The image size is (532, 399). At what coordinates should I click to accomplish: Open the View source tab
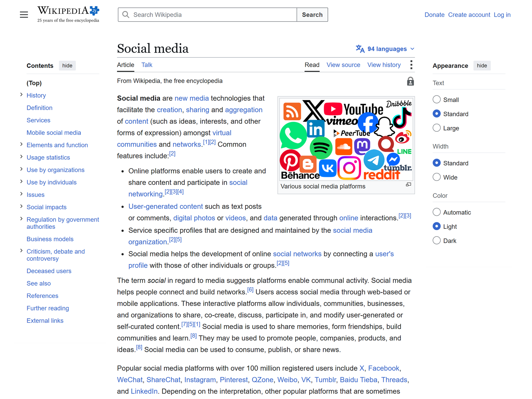click(x=343, y=65)
